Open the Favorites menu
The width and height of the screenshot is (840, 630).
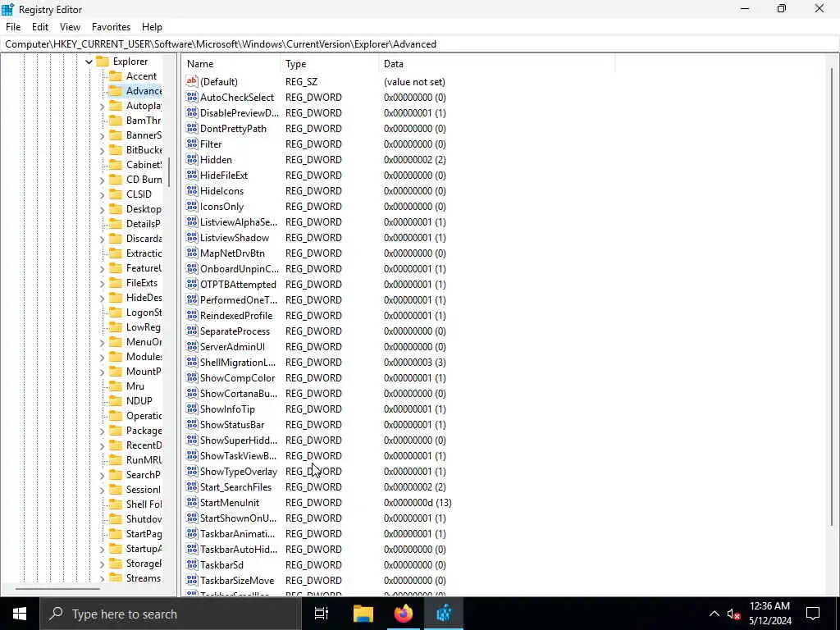click(x=111, y=27)
